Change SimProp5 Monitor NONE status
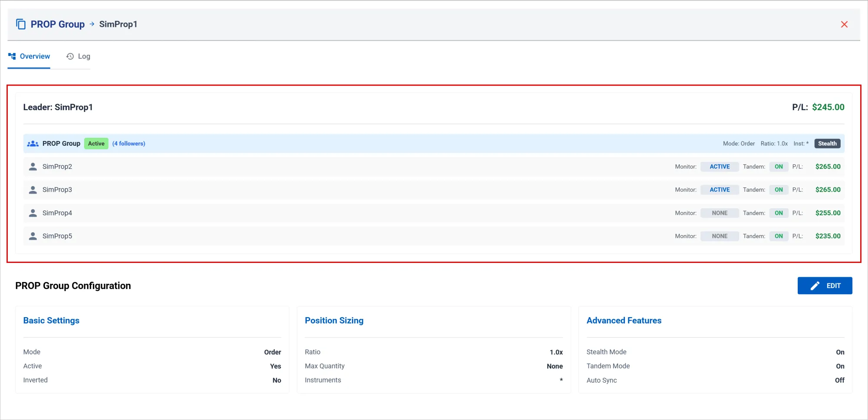Viewport: 868px width, 420px height. pos(719,236)
